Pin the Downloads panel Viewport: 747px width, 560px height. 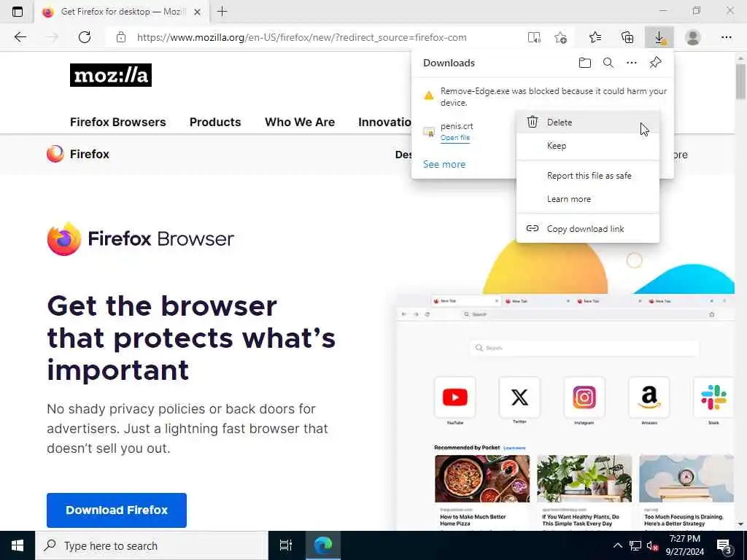click(656, 63)
